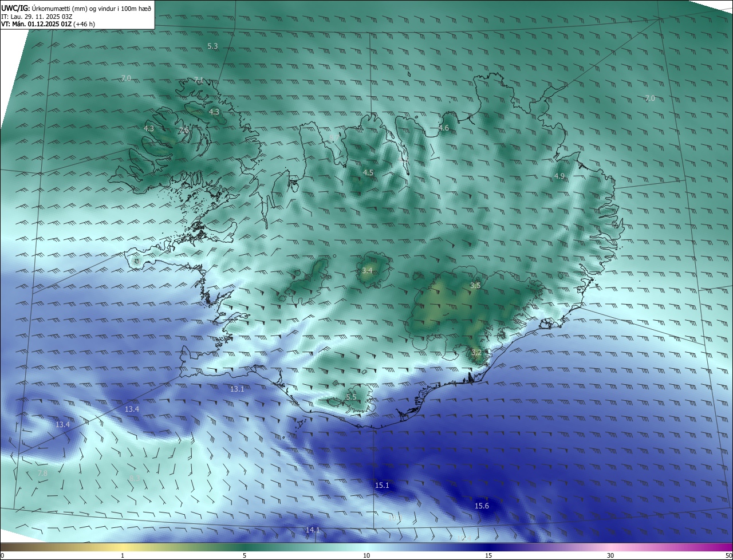733x560 pixels.
Task: Click the 4.6 value label on map
Action: pyautogui.click(x=443, y=128)
